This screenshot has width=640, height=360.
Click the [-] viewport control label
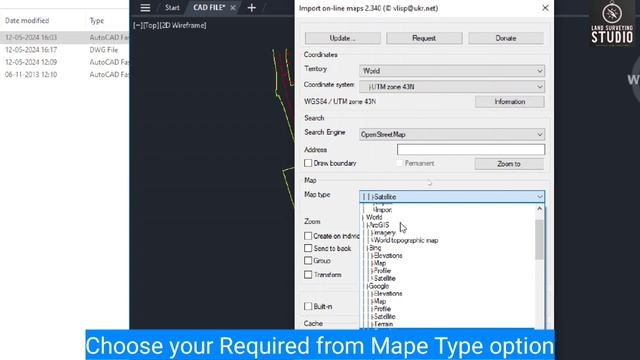[138, 25]
